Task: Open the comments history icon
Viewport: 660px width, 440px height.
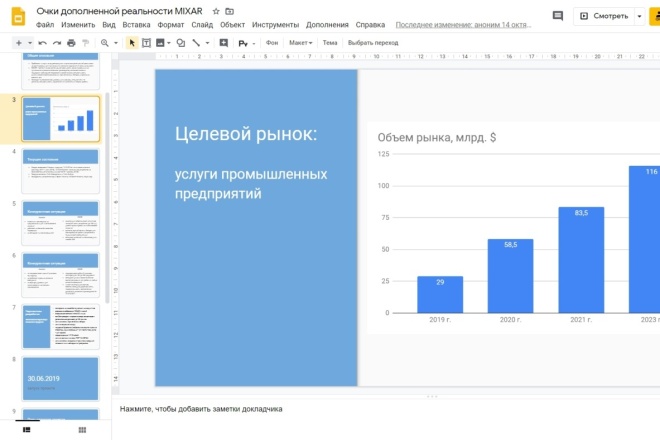Action: click(x=558, y=16)
